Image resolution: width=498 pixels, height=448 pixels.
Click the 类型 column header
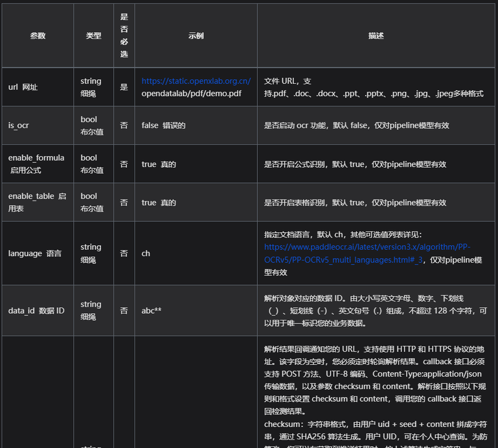coord(94,36)
